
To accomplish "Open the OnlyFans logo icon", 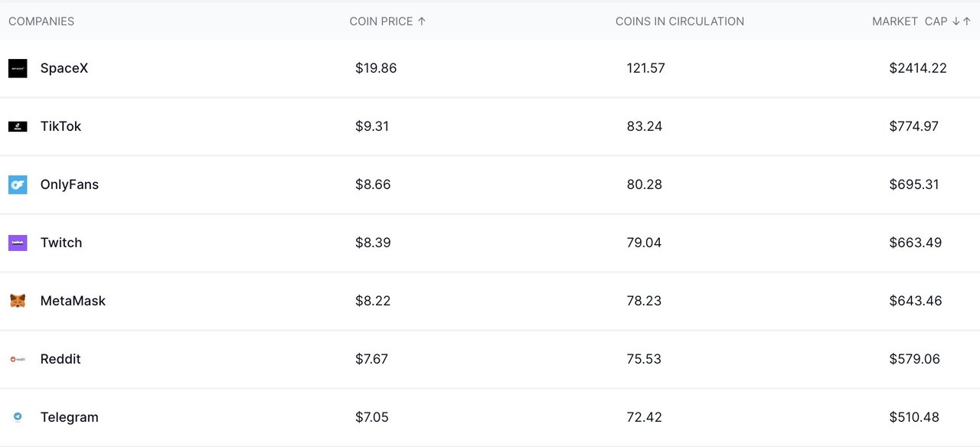I will pyautogui.click(x=18, y=184).
